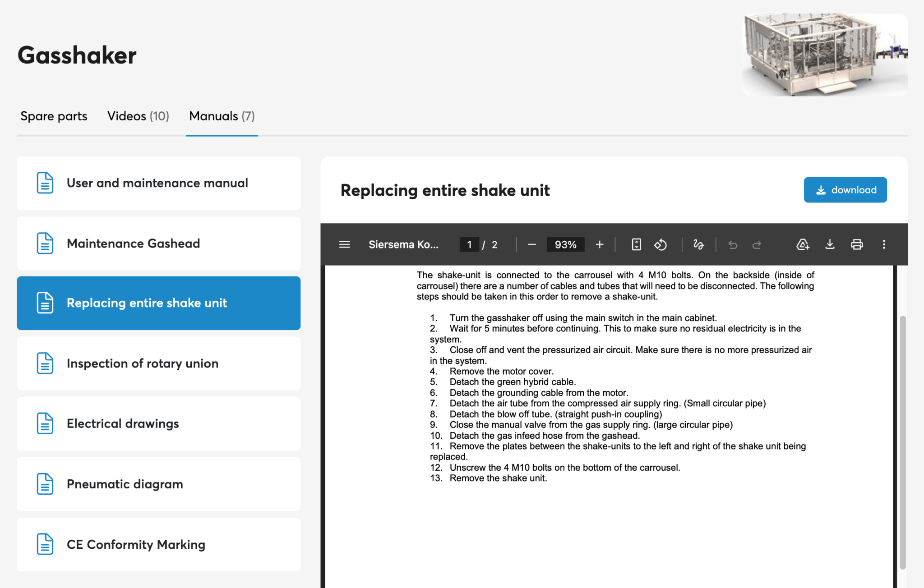Click the document icon beside Pneumatic diagram
Viewport: 924px width, 588px height.
click(x=45, y=484)
